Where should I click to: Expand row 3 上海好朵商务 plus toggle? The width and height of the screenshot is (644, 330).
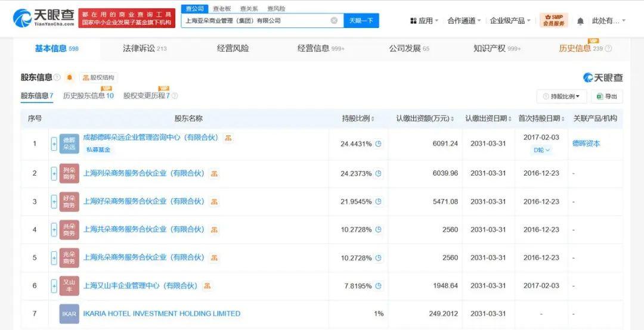[x=54, y=201]
